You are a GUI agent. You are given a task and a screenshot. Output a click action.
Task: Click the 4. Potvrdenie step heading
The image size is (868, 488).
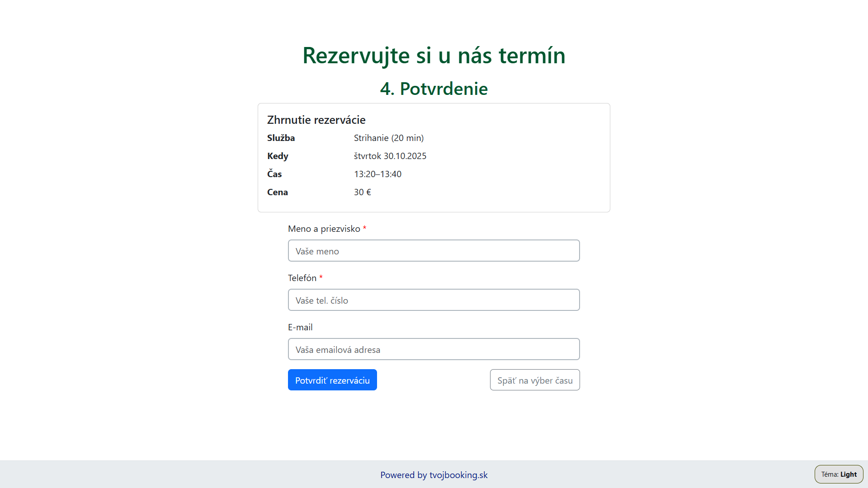click(x=434, y=89)
